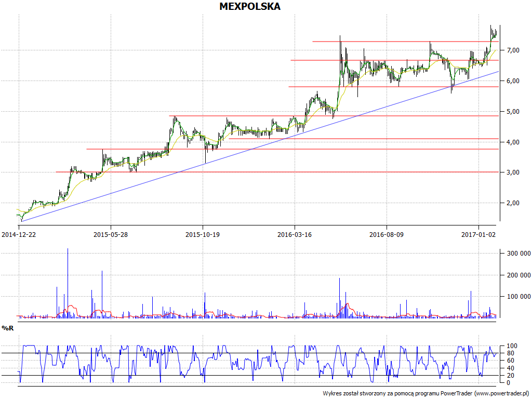
Task: Click the 60 level on %R axis
Action: (512, 361)
